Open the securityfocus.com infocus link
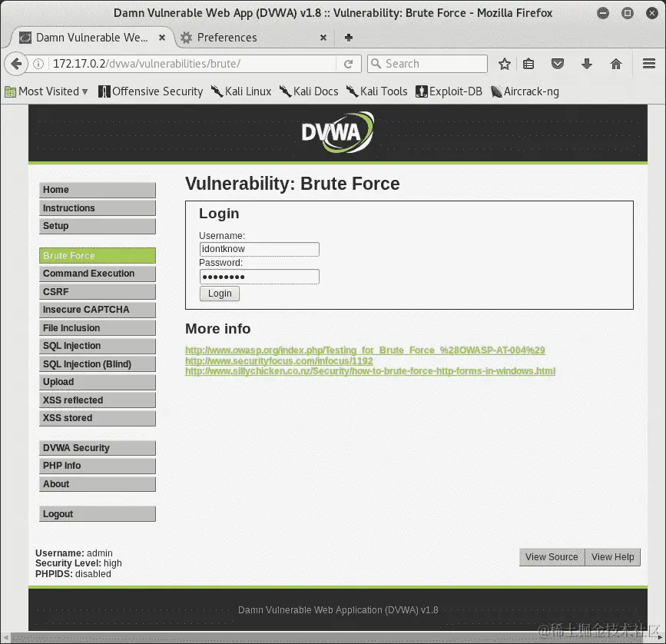 pyautogui.click(x=279, y=360)
